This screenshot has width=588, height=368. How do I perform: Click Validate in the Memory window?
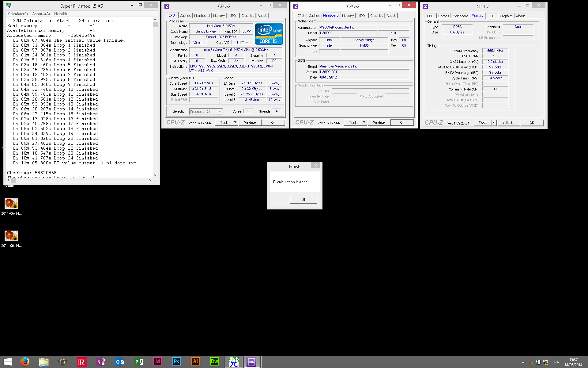coord(508,123)
